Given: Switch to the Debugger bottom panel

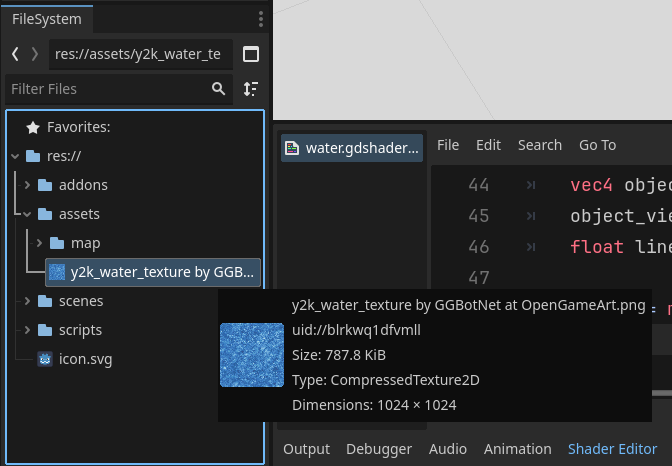Looking at the screenshot, I should click(379, 449).
